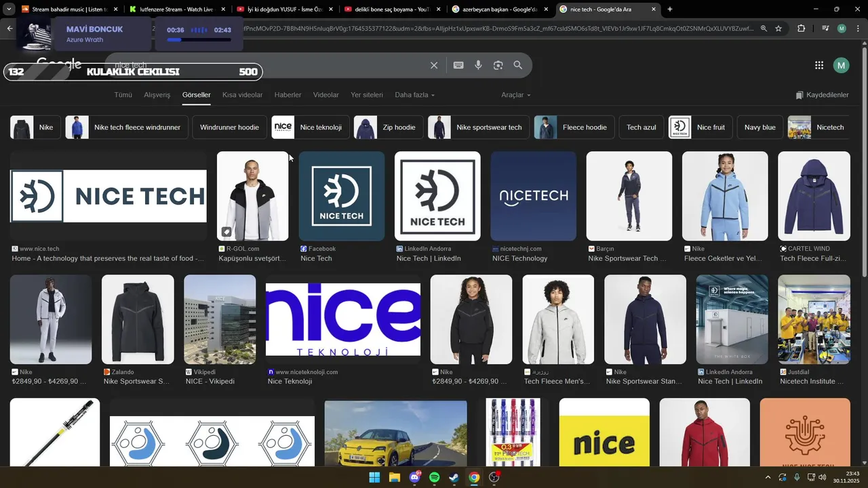Expand the Araçlar tools dropdown
Viewport: 868px width, 488px height.
coord(516,95)
